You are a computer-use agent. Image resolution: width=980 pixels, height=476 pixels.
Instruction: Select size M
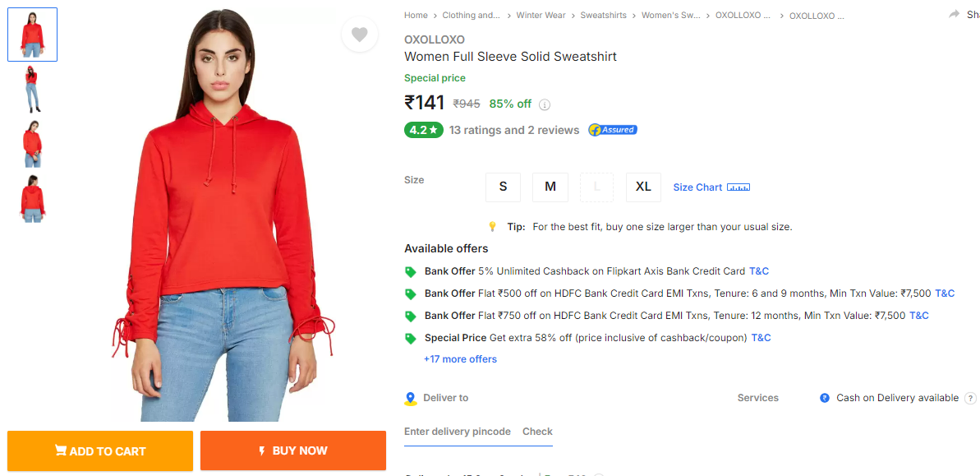click(x=550, y=187)
